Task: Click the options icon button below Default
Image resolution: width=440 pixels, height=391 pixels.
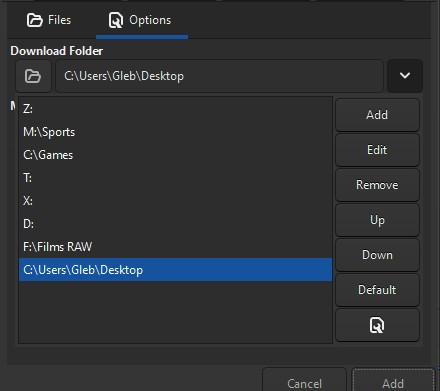Action: [377, 325]
